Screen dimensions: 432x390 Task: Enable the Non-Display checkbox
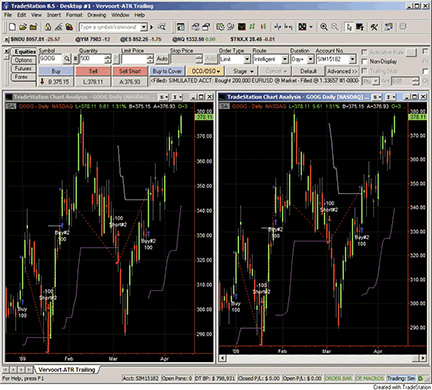[x=364, y=61]
